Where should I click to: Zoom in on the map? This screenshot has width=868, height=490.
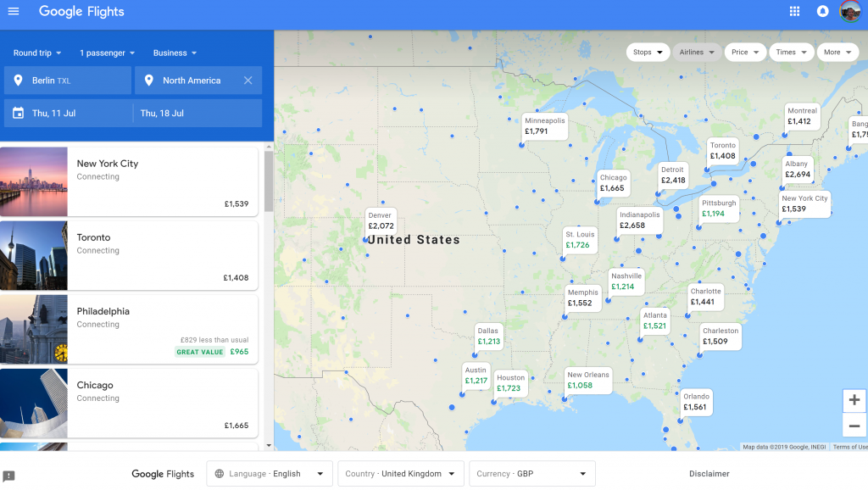coord(854,400)
